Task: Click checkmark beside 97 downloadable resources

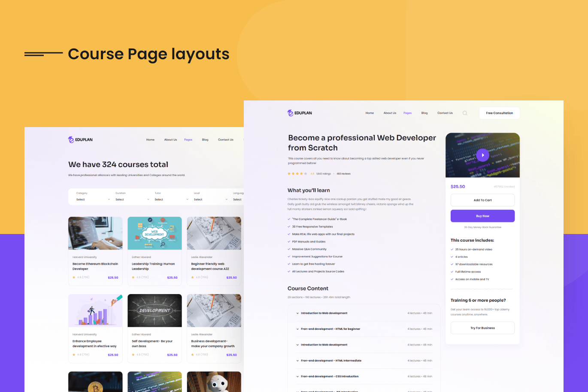Action: (452, 264)
